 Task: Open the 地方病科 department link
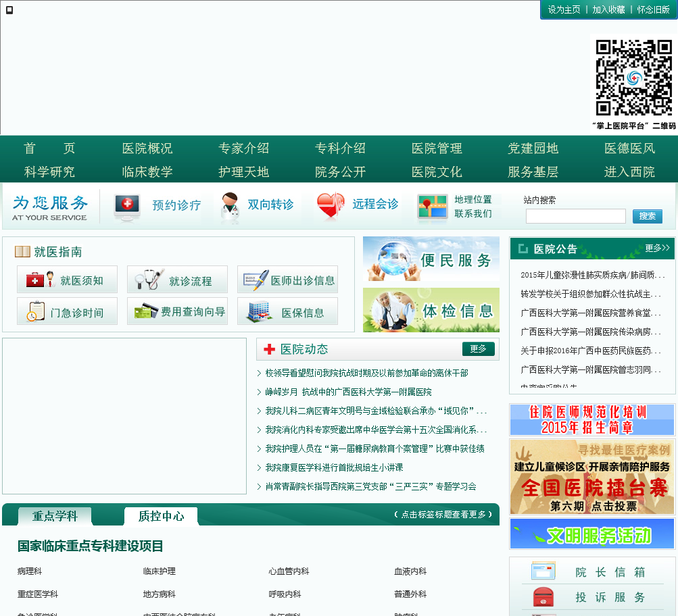click(x=159, y=594)
